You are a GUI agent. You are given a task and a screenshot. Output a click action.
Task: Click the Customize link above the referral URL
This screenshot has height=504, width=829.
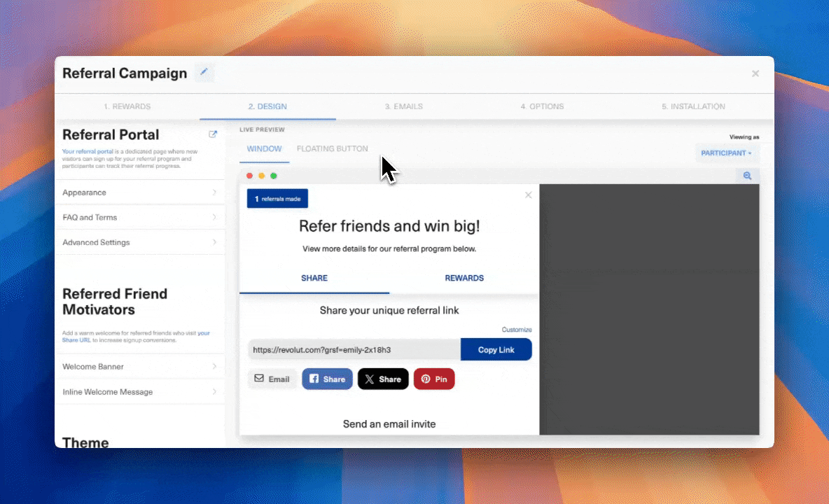pyautogui.click(x=517, y=329)
